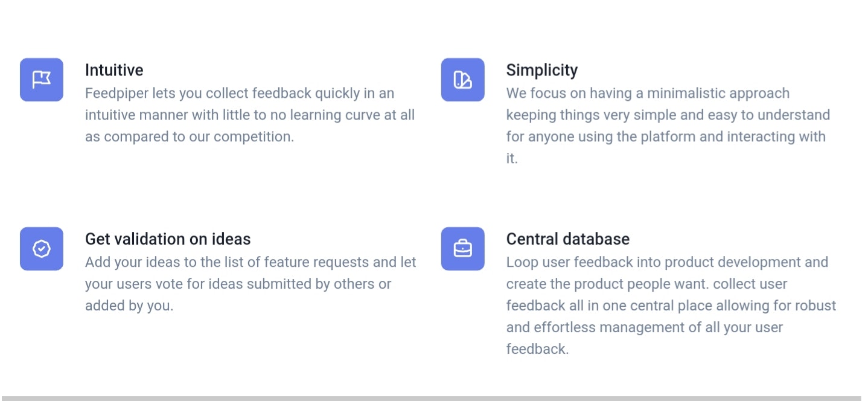This screenshot has height=401, width=868.
Task: Click the Get validation on ideas heading
Action: 168,239
